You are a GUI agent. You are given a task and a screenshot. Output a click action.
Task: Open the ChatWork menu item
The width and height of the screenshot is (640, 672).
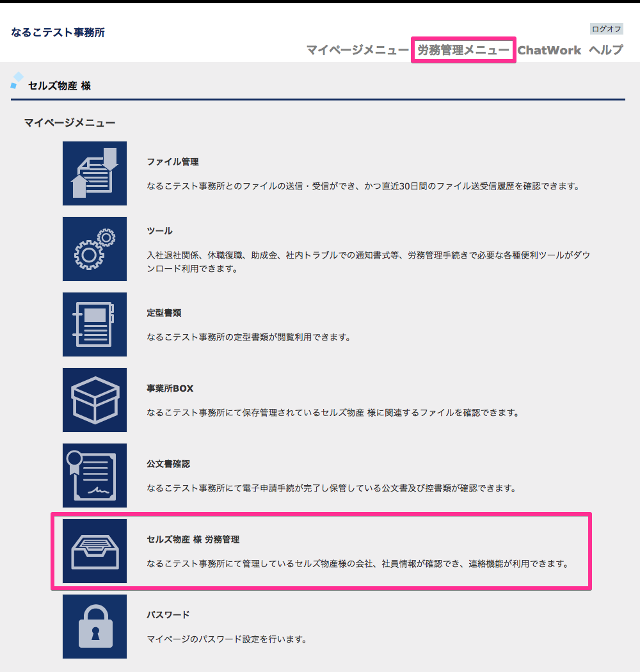tap(549, 50)
